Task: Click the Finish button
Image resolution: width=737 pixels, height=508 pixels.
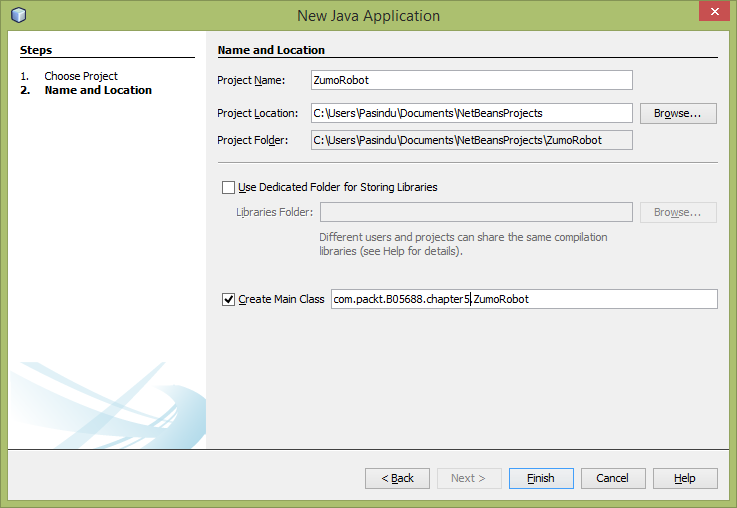Action: [x=541, y=478]
